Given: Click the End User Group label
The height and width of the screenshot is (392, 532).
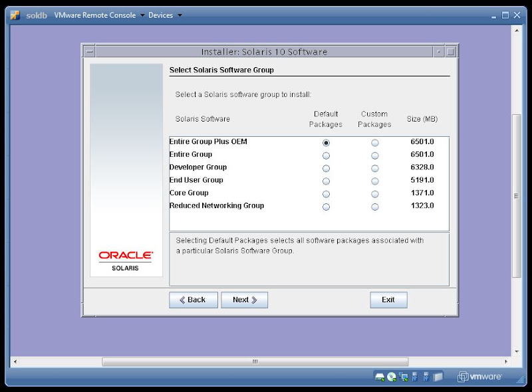Looking at the screenshot, I should (x=196, y=181).
